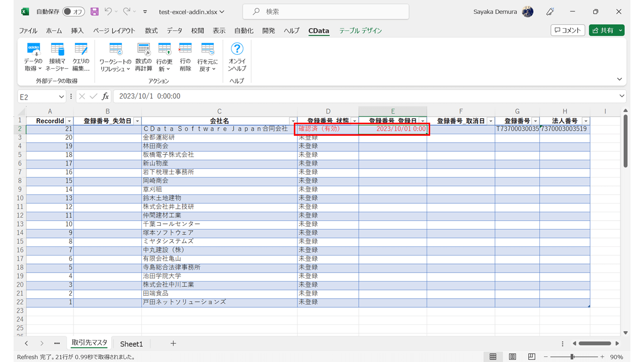Expand the Name Box dropdown arrow

coord(61,97)
